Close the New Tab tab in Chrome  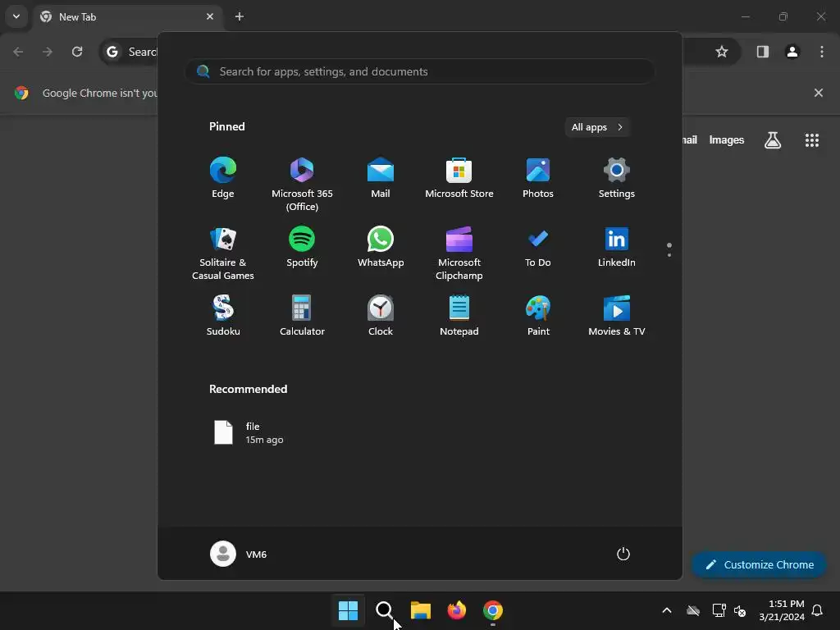[209, 16]
